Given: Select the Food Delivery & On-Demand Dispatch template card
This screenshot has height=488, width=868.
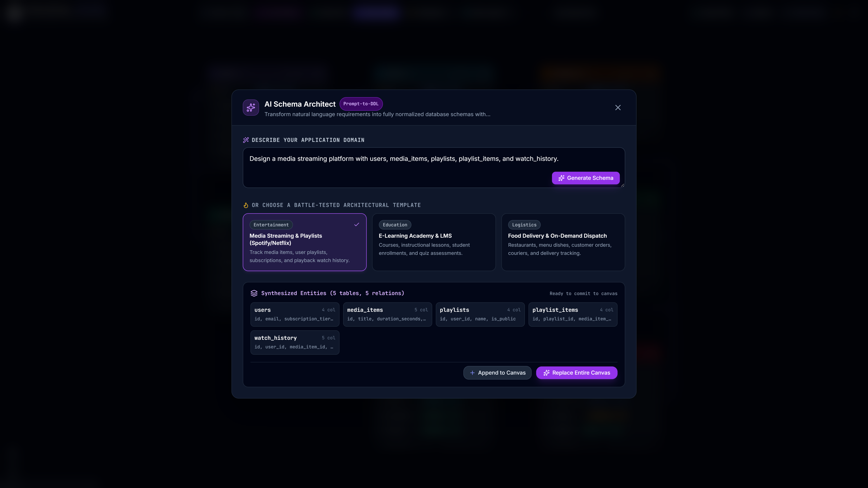Looking at the screenshot, I should pos(563,242).
